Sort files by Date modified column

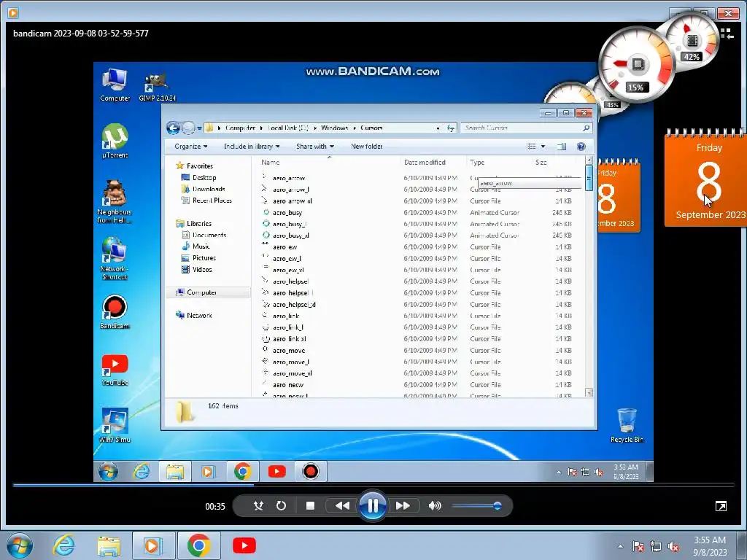click(x=425, y=163)
